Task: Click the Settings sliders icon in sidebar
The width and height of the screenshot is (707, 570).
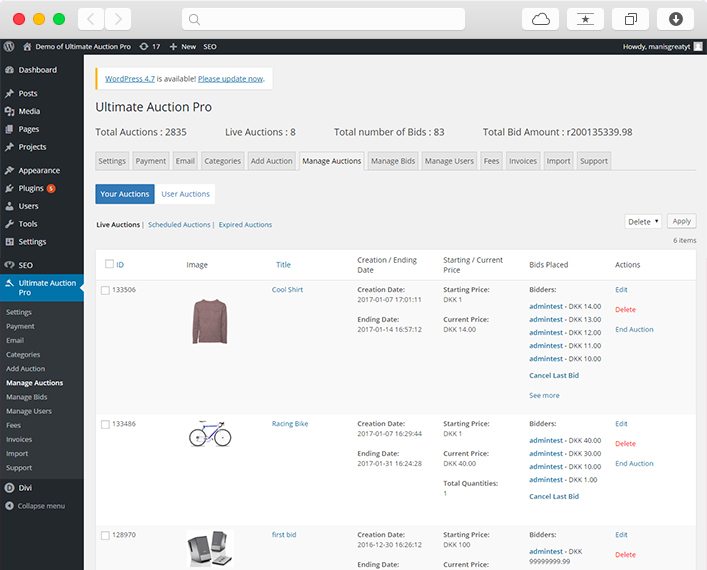Action: [x=9, y=242]
